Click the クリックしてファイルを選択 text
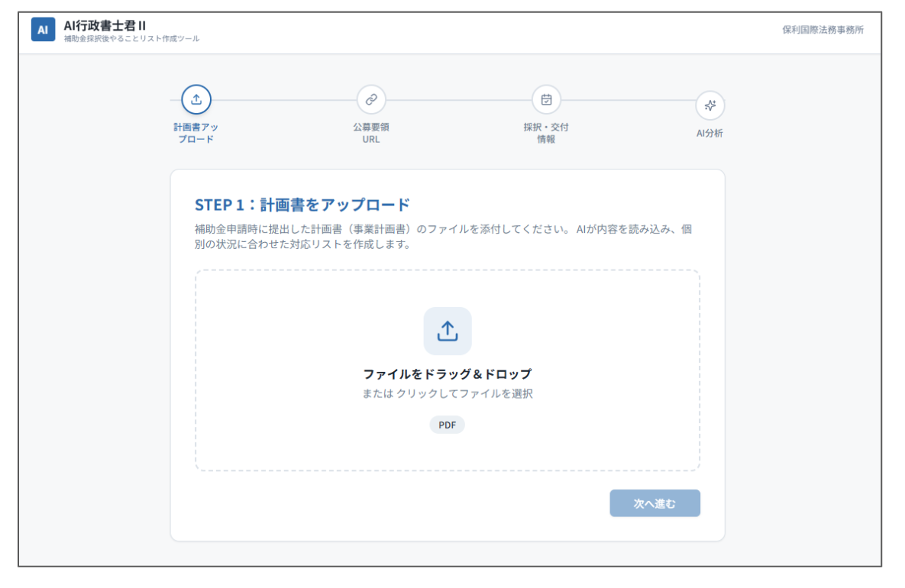The height and width of the screenshot is (588, 905). tap(464, 394)
